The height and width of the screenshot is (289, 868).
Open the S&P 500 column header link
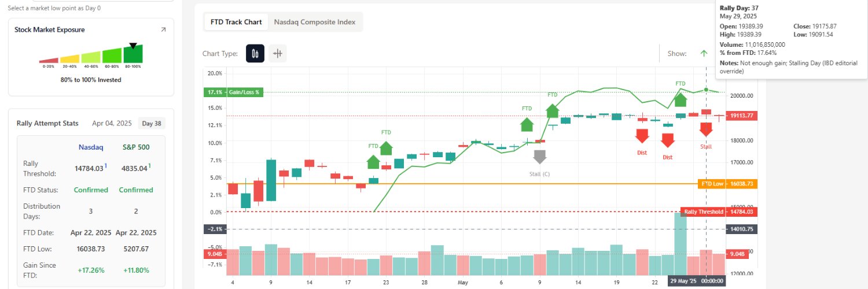pyautogui.click(x=136, y=147)
